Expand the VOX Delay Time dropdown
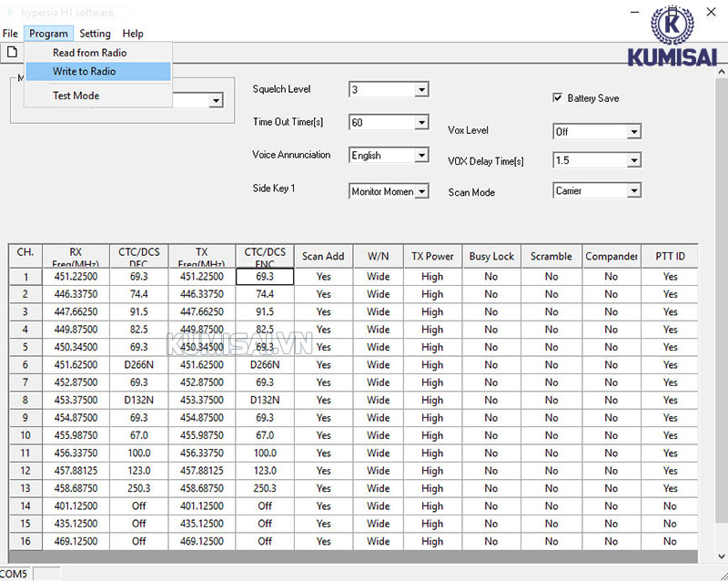 click(x=633, y=161)
